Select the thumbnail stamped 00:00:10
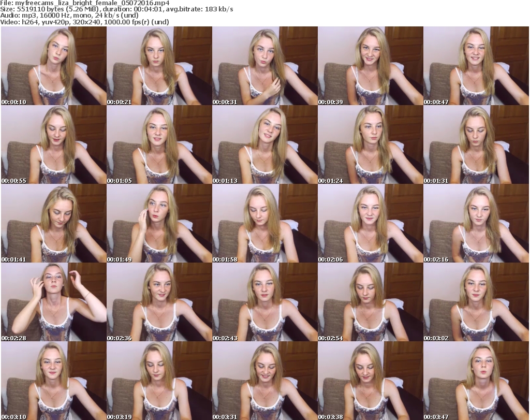 (54, 66)
